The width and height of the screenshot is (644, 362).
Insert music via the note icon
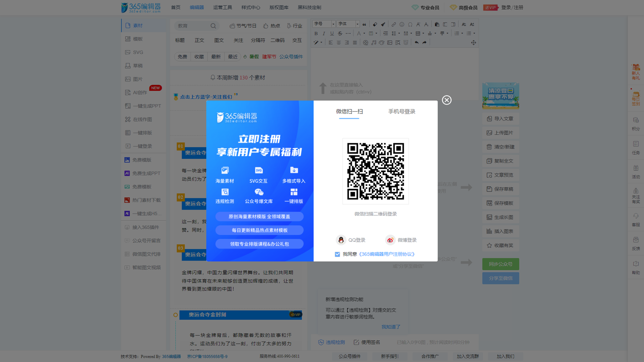373,42
